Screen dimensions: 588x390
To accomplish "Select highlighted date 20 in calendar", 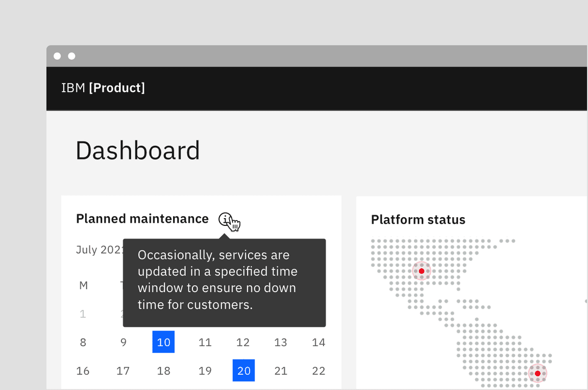I will [x=243, y=371].
